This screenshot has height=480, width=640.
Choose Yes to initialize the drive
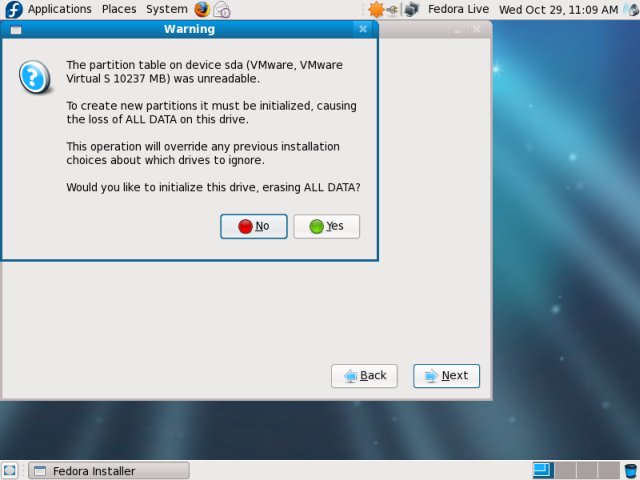327,226
